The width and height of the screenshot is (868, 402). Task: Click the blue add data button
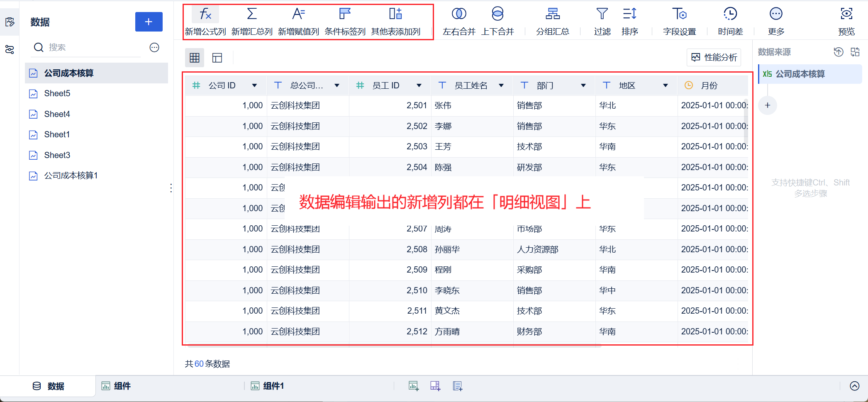[149, 22]
